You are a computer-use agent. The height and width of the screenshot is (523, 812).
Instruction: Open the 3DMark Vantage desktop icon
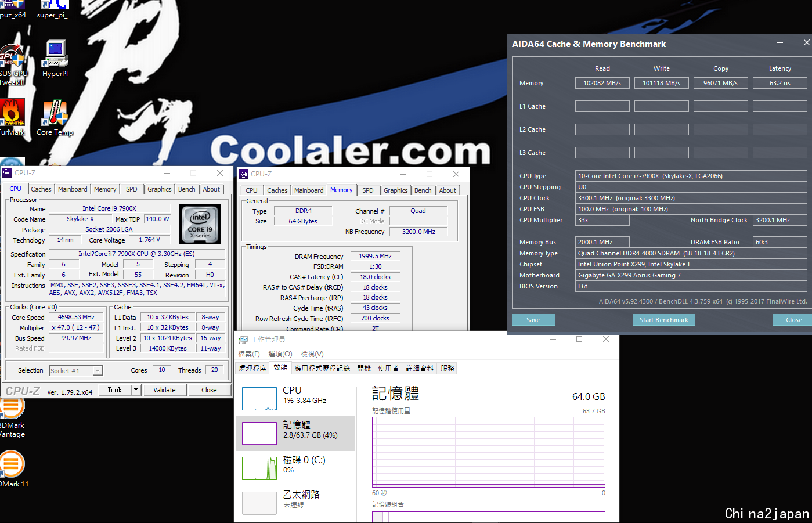pos(12,407)
